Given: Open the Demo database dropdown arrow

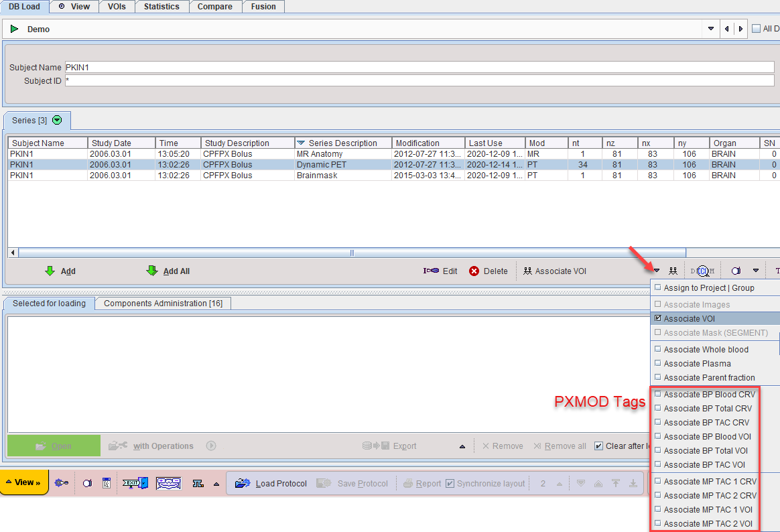Looking at the screenshot, I should click(x=711, y=29).
